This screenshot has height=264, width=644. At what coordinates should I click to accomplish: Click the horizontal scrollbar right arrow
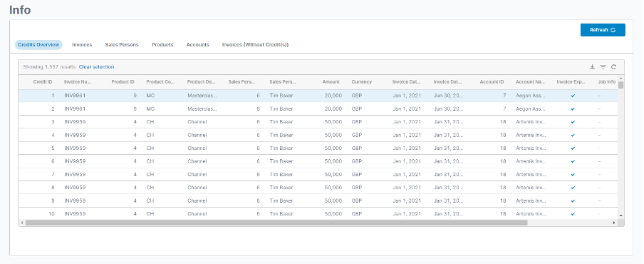(x=614, y=223)
